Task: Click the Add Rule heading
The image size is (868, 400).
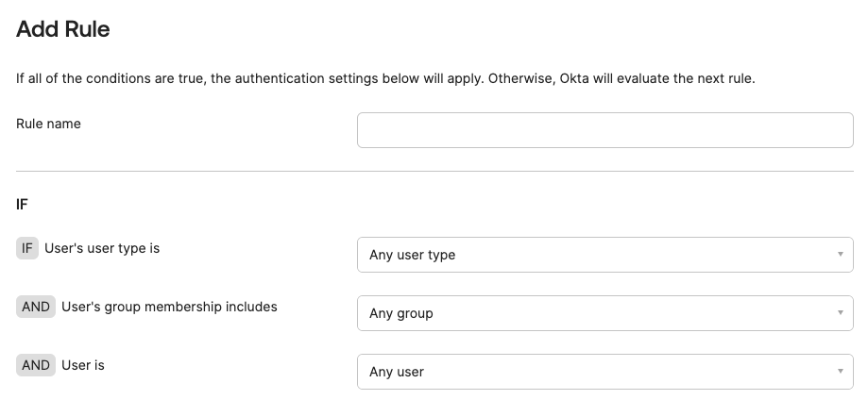Action: [x=63, y=29]
